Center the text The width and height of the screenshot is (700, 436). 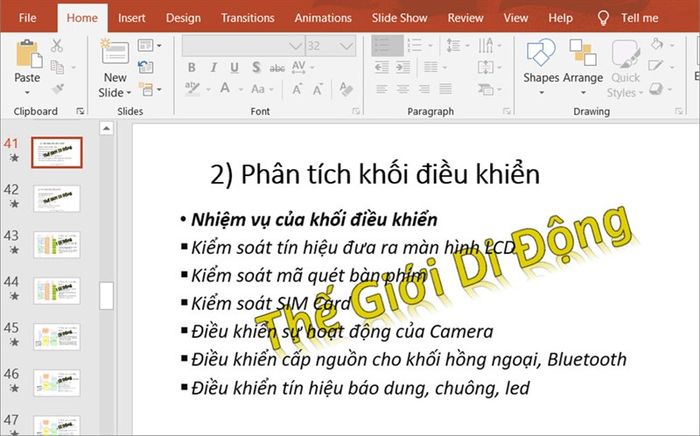(403, 89)
